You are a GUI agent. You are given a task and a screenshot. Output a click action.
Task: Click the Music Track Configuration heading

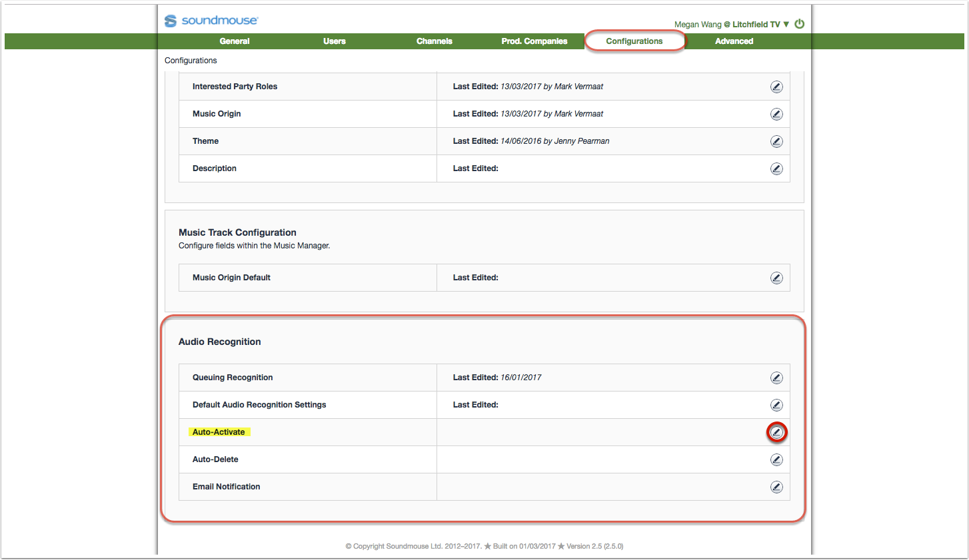click(x=237, y=232)
